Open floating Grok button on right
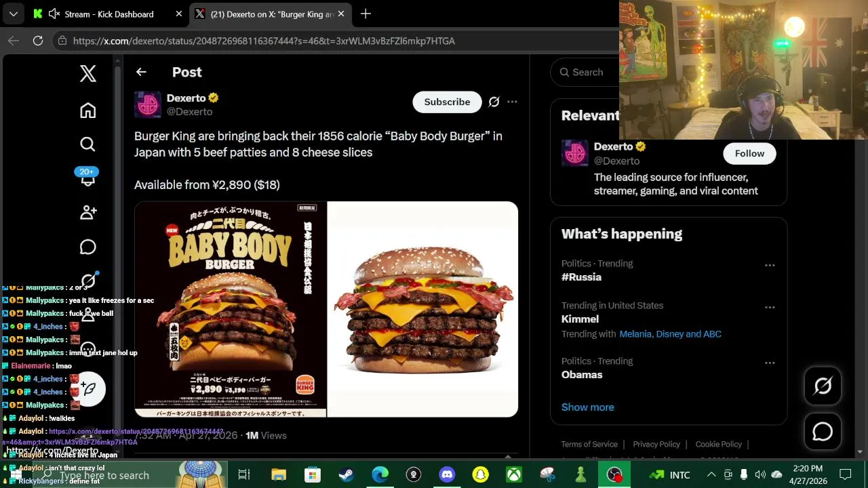Image resolution: width=868 pixels, height=488 pixels. [x=823, y=386]
